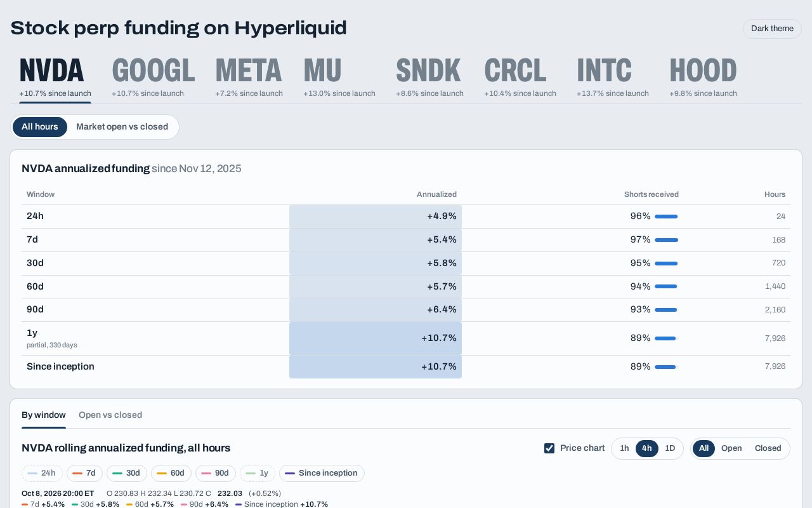Click the 90d row's +6.4% annualized cell
The image size is (812, 508).
pyautogui.click(x=376, y=310)
